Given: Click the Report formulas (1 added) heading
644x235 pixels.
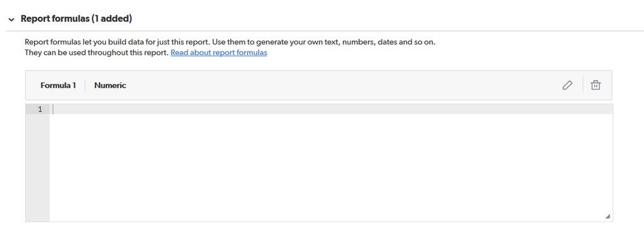Looking at the screenshot, I should [x=77, y=19].
